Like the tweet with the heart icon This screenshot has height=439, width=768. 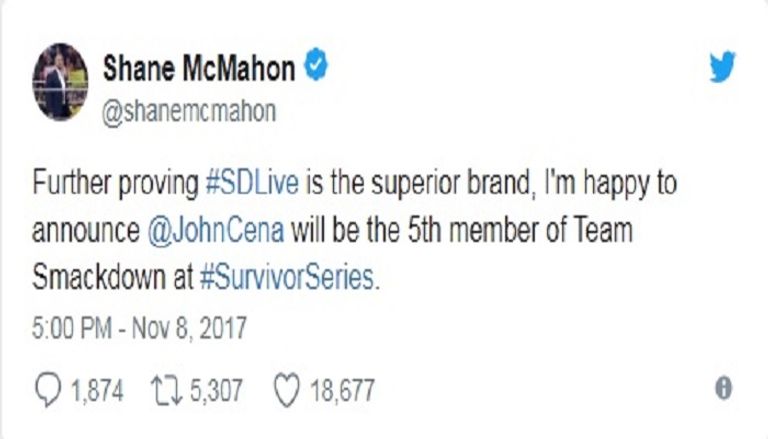tap(284, 388)
